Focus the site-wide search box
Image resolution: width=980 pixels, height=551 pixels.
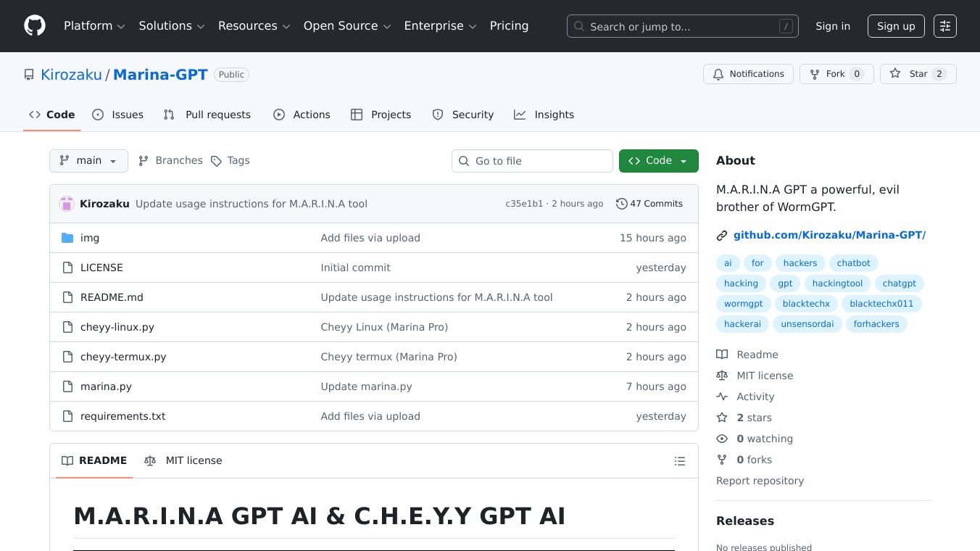click(x=682, y=26)
